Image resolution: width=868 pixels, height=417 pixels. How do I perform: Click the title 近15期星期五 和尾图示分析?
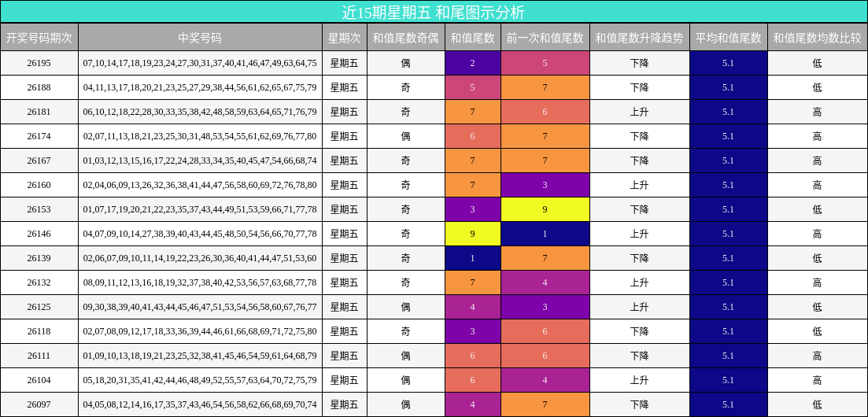[x=434, y=12]
